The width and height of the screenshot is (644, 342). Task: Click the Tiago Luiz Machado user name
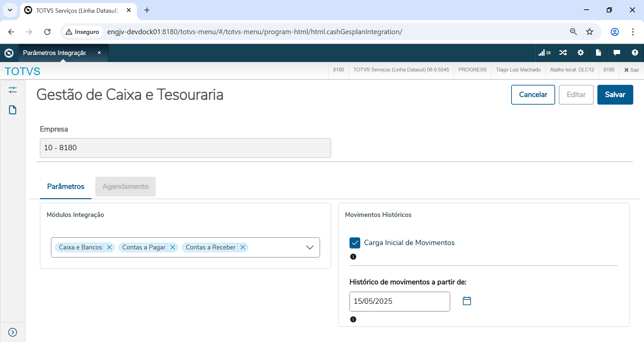tap(518, 70)
